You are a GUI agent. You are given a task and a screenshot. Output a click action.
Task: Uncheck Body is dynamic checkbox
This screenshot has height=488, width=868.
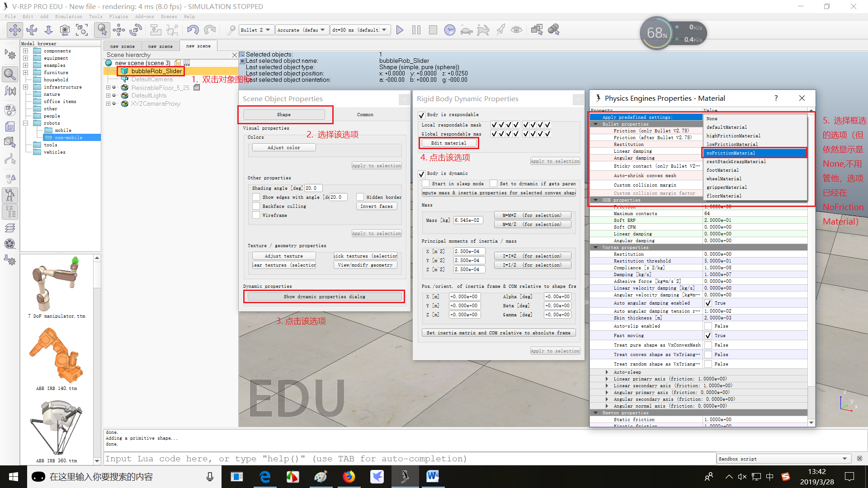click(422, 174)
